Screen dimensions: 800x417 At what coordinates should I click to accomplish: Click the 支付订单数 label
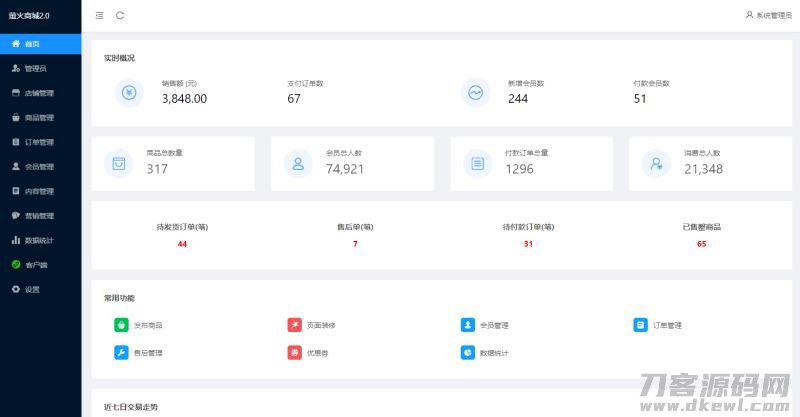pyautogui.click(x=305, y=83)
